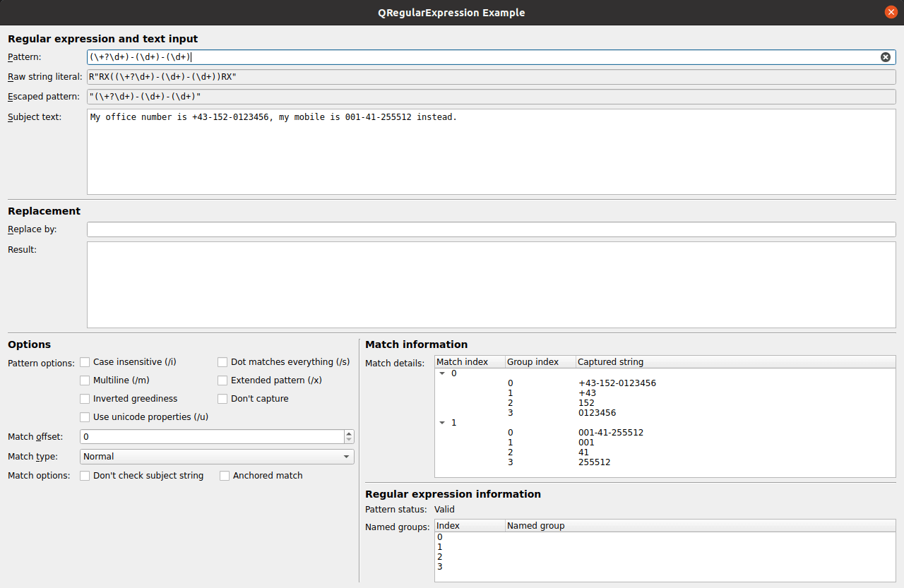The height and width of the screenshot is (588, 904).
Task: Close the QRegularExpression Example window
Action: [x=891, y=13]
